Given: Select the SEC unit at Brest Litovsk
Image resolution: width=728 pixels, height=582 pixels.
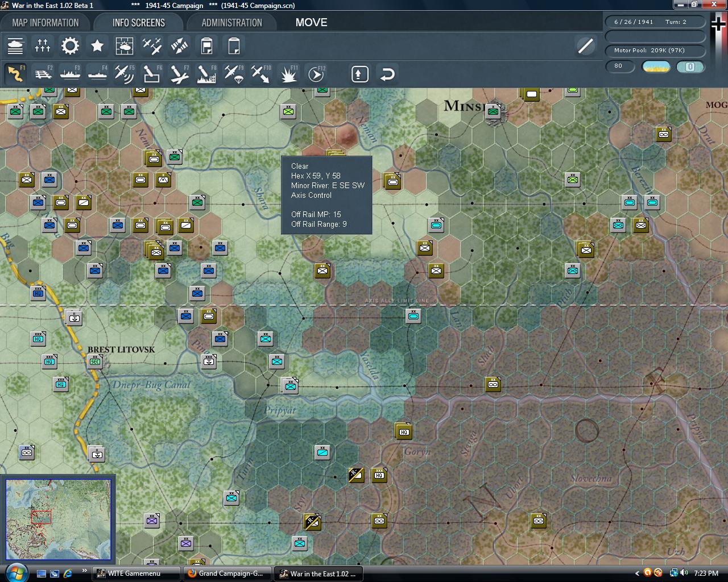Looking at the screenshot, I should pyautogui.click(x=95, y=361).
